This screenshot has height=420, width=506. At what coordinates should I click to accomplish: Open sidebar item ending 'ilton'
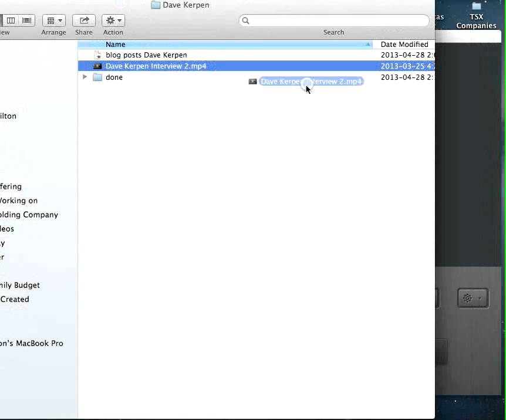[8, 116]
